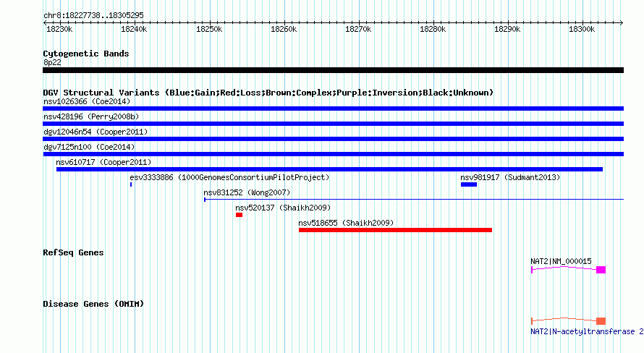Click the nsv610717 (Cooper2011) label text

(103, 162)
